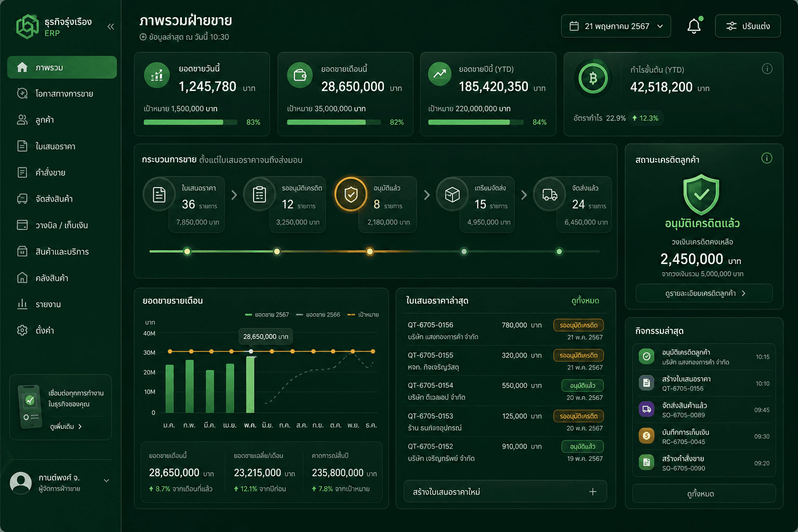
Task: Toggle ยอดขาย 2566 legend in chart
Action: pyautogui.click(x=318, y=315)
